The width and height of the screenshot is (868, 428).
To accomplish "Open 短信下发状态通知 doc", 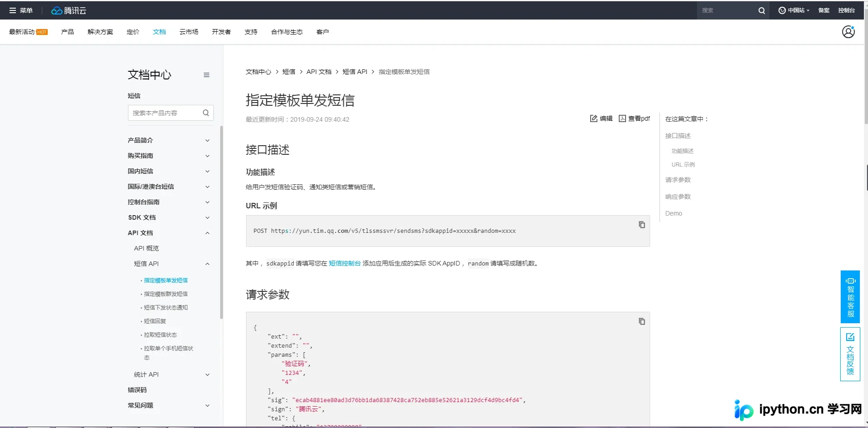I will [x=166, y=308].
